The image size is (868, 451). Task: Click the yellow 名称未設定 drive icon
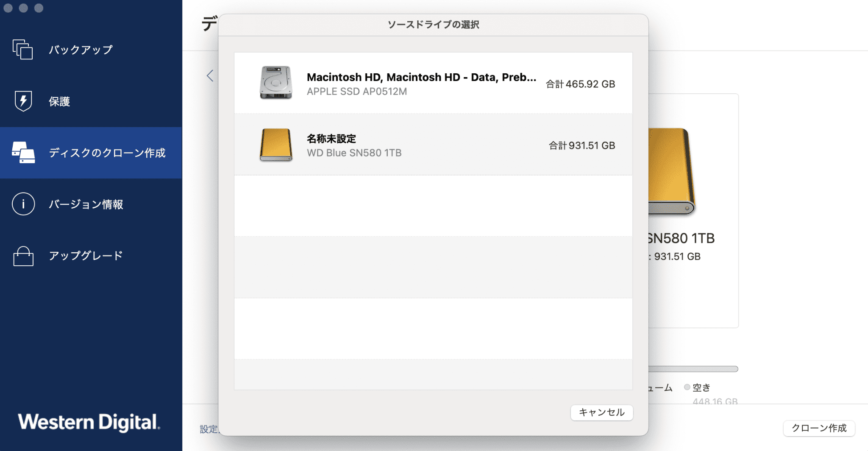click(276, 145)
